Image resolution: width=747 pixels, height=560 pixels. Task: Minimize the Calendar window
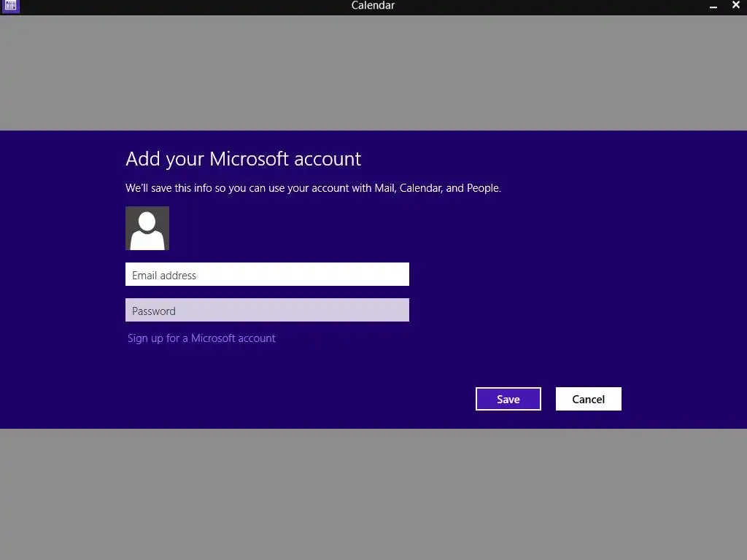coord(713,6)
